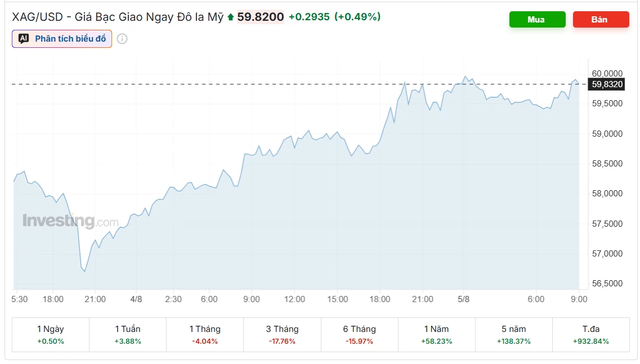
Task: Click the AI badge icon in Phân tích biểu đồ
Action: (x=24, y=39)
